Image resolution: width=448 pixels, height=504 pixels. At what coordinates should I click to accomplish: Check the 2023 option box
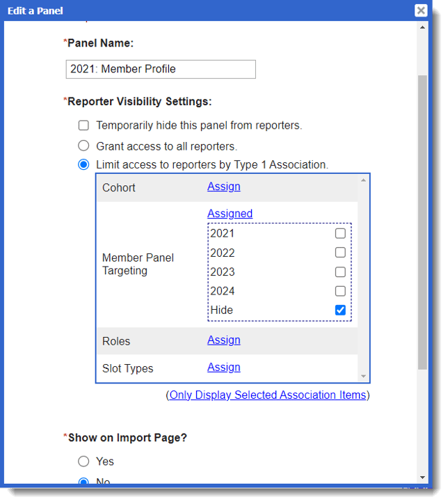[x=340, y=272]
